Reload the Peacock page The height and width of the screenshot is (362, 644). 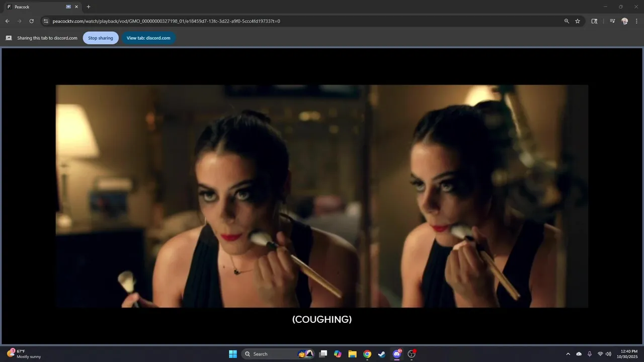(32, 21)
